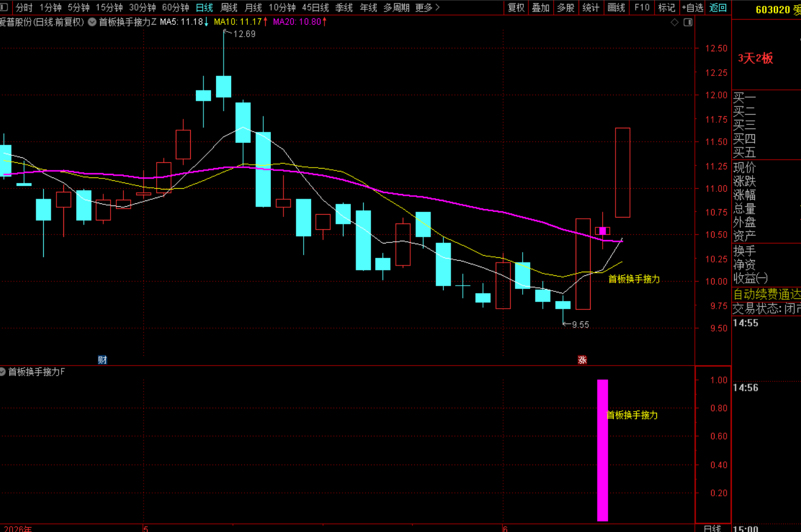Viewport: 801px width, 532px height.
Task: Open the main chart indicator dropdown arrow
Action: 92,22
